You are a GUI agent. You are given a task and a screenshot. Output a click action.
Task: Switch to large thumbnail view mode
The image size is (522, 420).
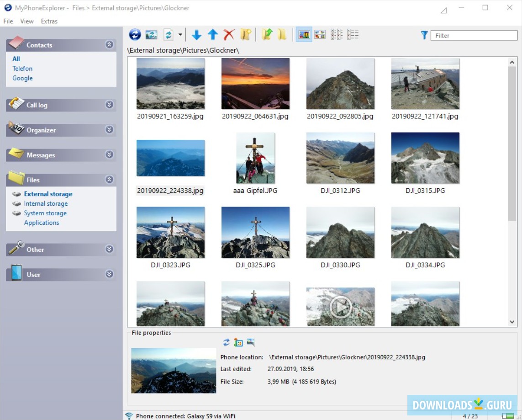click(x=304, y=34)
